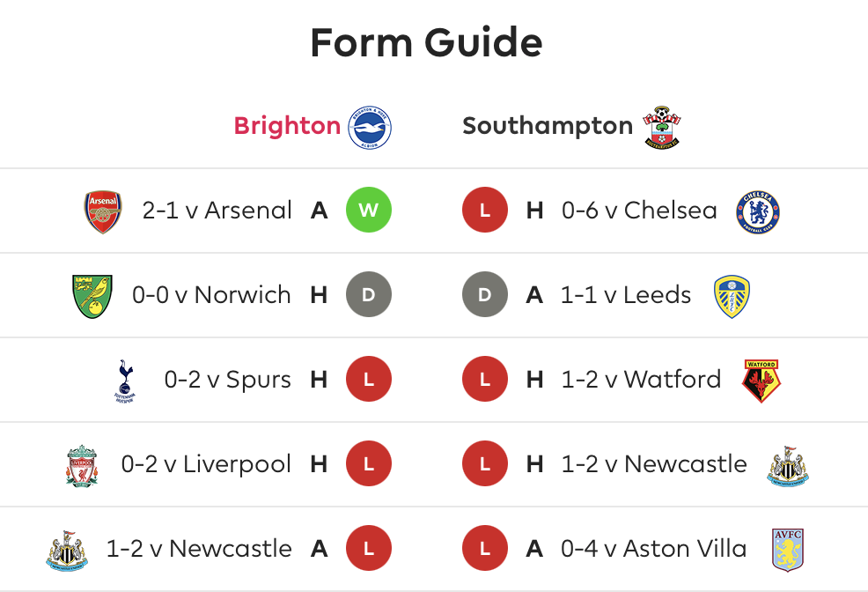Click the Southampton club crest
Screen dimensions: 868x592
(662, 127)
